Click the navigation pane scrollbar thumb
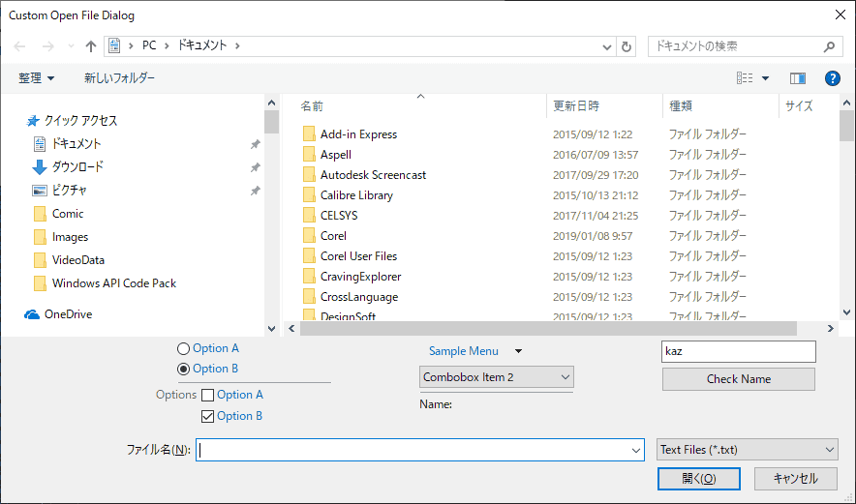856x504 pixels. coord(271,122)
